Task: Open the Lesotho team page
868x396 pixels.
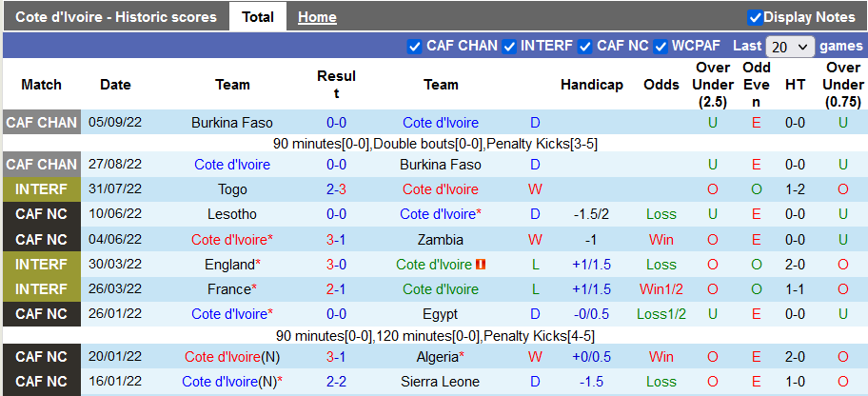Action: click(x=232, y=214)
